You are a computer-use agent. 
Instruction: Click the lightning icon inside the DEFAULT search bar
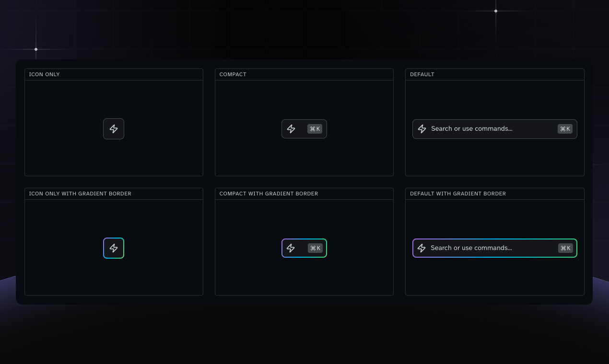pos(422,128)
